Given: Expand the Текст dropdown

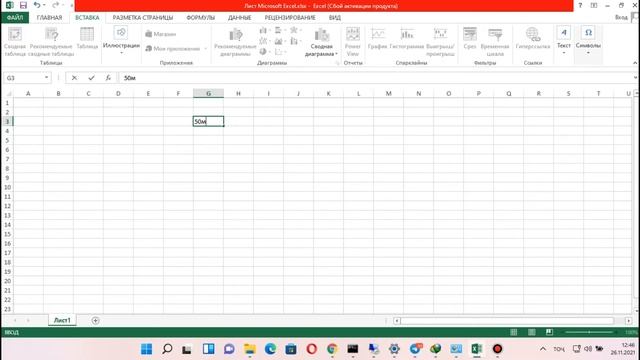Looking at the screenshot, I should click(564, 40).
